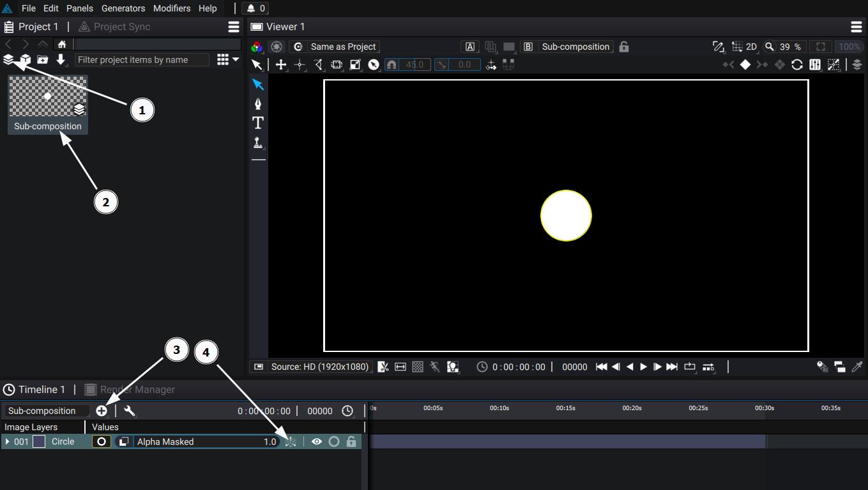
Task: Toggle viewer buffer B
Action: coord(528,47)
